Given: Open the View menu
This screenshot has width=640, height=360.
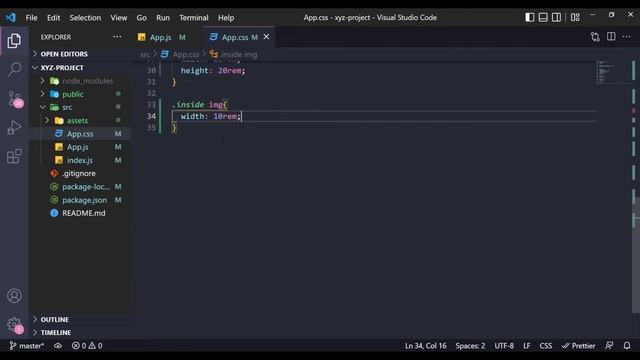Looking at the screenshot, I should [x=119, y=18].
